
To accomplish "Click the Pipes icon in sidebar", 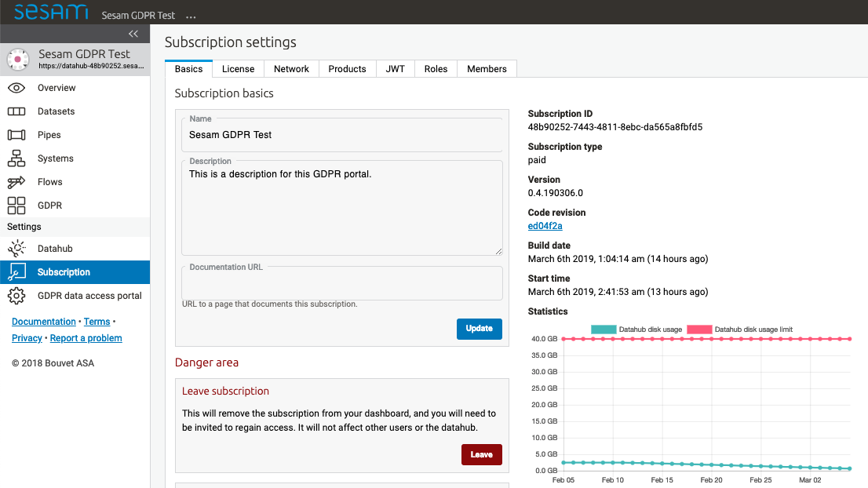I will coord(16,135).
